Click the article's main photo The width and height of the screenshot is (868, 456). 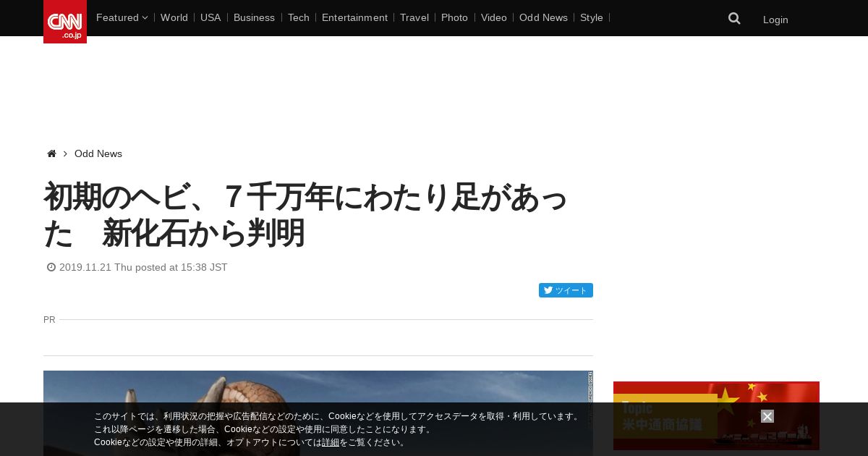coord(318,413)
